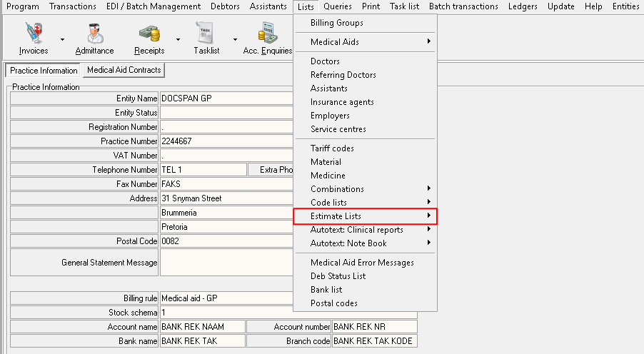Click the Receipts cash icon
Screen dimensions: 644x354
pos(149,34)
